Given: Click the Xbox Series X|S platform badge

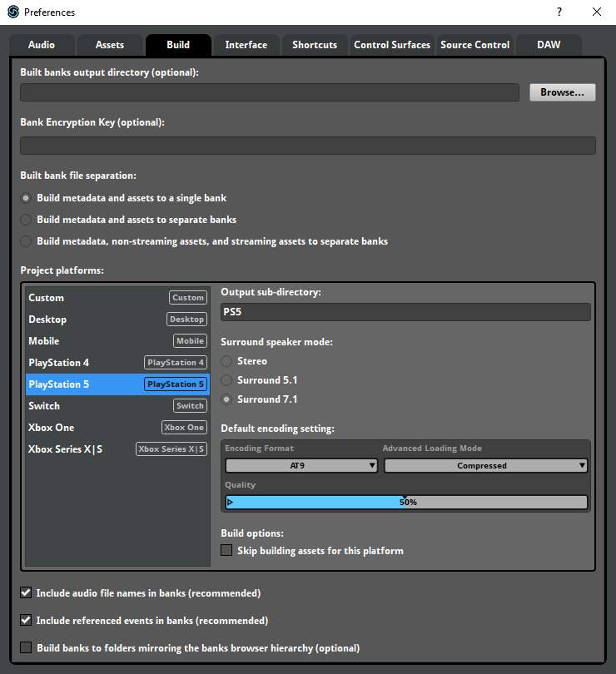Looking at the screenshot, I should (171, 449).
